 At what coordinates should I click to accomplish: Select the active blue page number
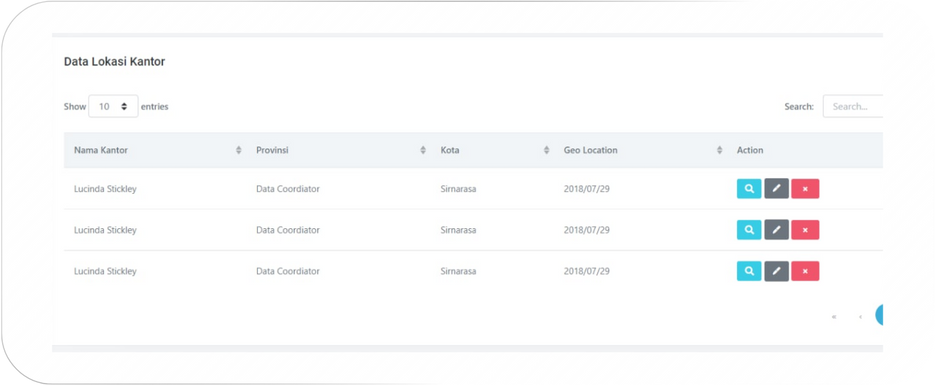tap(879, 315)
